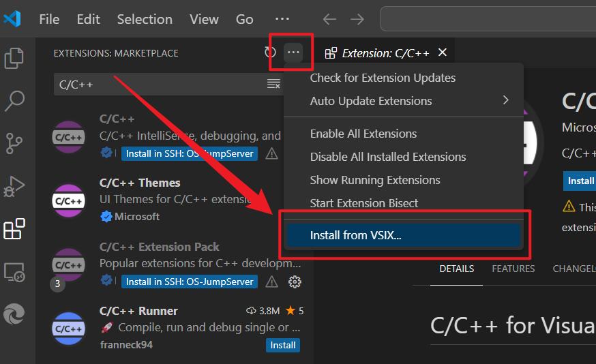Install the C/C++ Runner extension

(282, 345)
